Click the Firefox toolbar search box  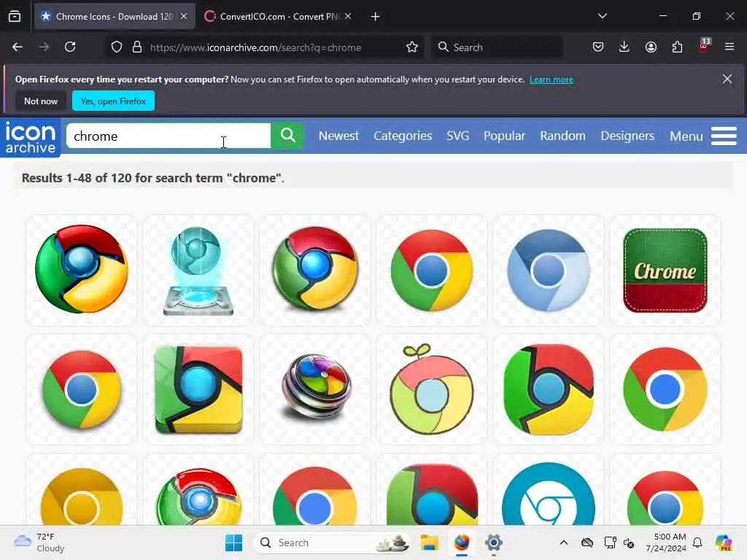pyautogui.click(x=497, y=47)
